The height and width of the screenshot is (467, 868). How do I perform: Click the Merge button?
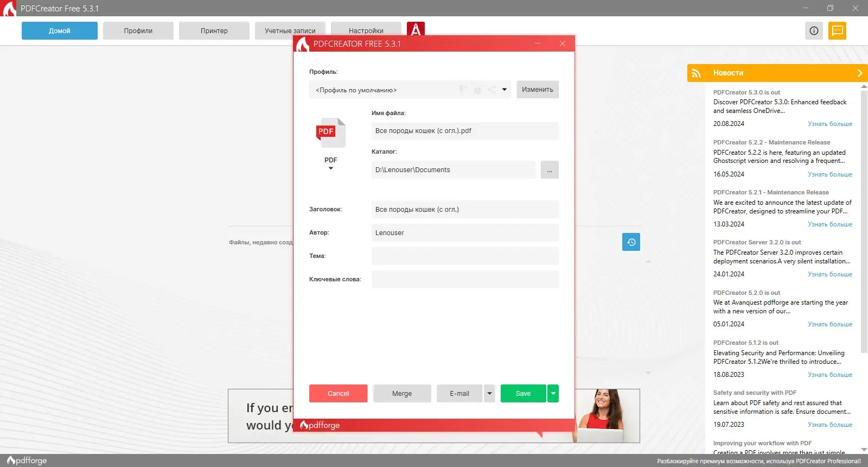402,393
